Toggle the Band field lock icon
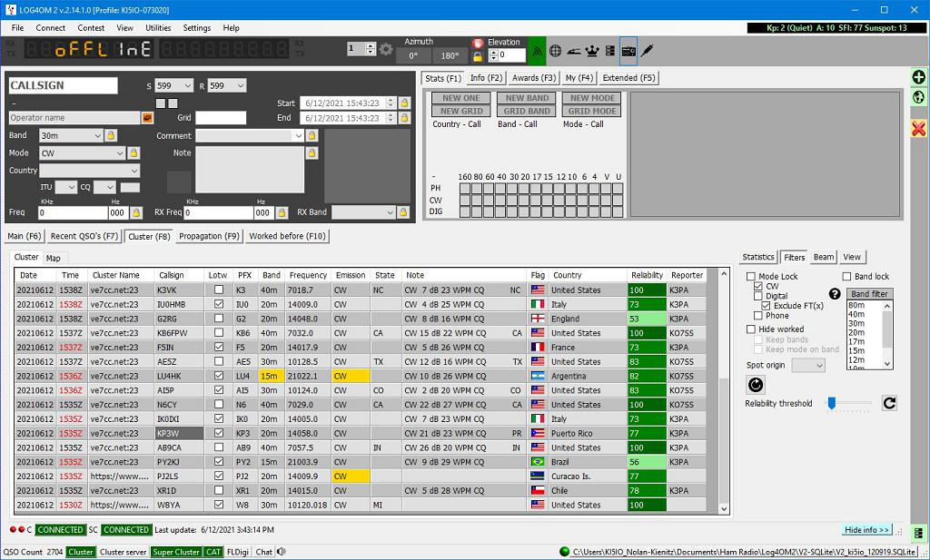 [110, 136]
